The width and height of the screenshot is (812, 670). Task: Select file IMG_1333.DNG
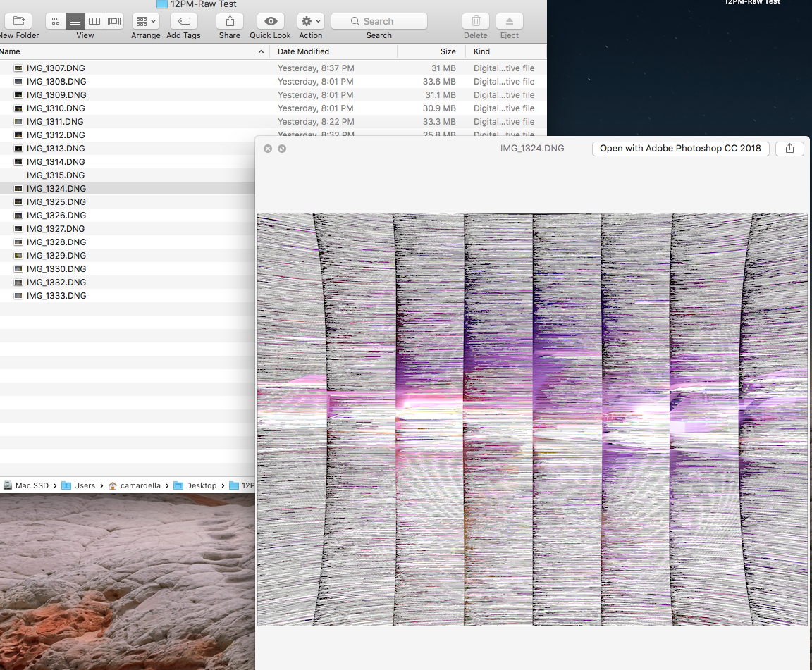56,296
